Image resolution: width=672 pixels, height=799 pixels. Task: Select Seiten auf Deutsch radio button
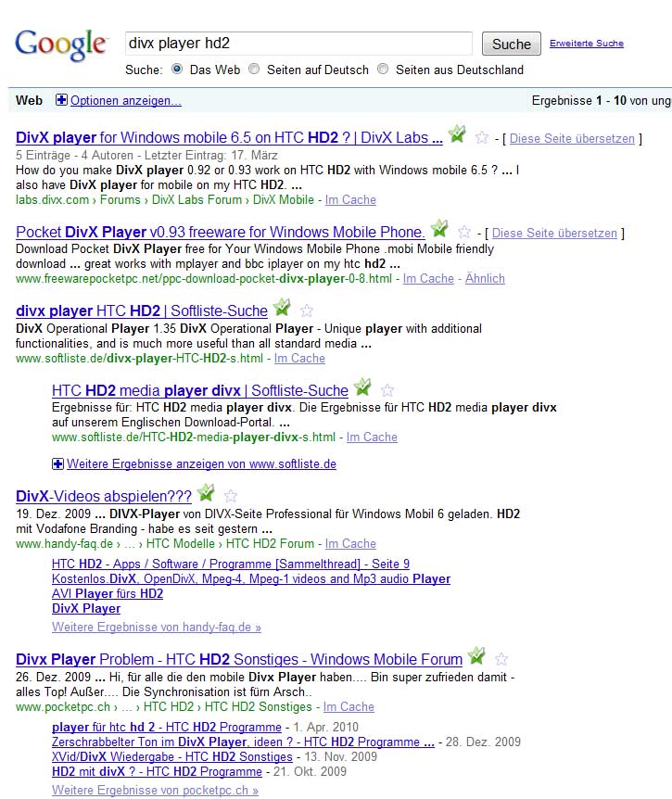coord(254,69)
